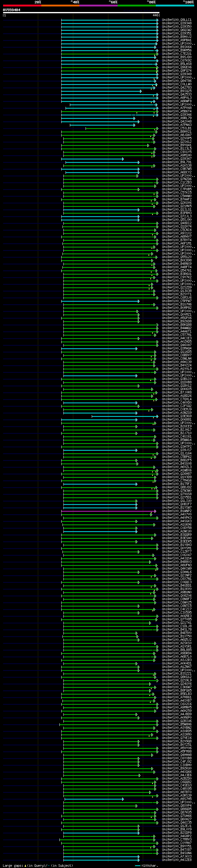
Task: Select the UniRef100_Q39349 label
Action: [x=176, y=74]
